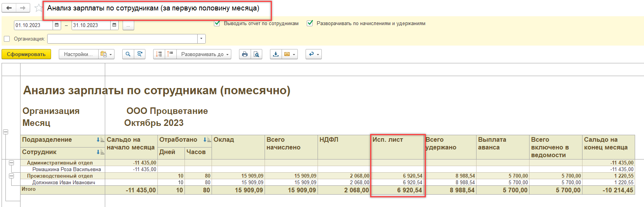Open calendar for start date 01.10.2023
Viewport: 644px width, 207px height.
57,25
